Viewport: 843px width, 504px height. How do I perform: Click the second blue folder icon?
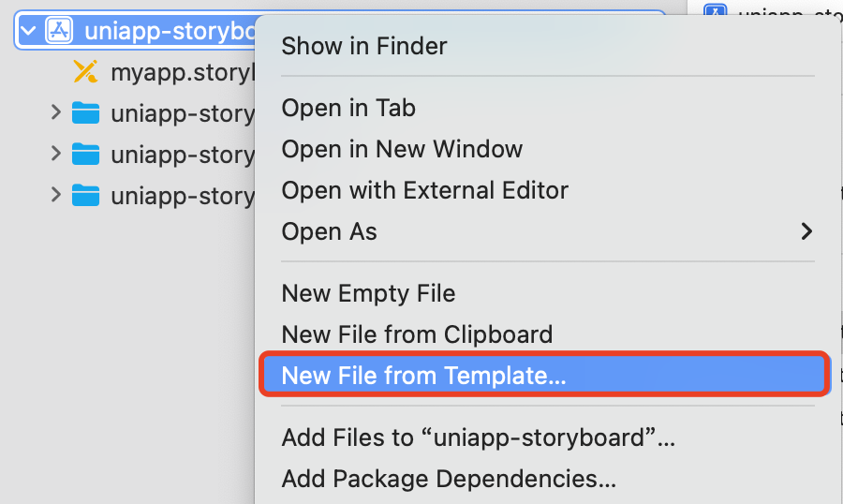pos(85,154)
